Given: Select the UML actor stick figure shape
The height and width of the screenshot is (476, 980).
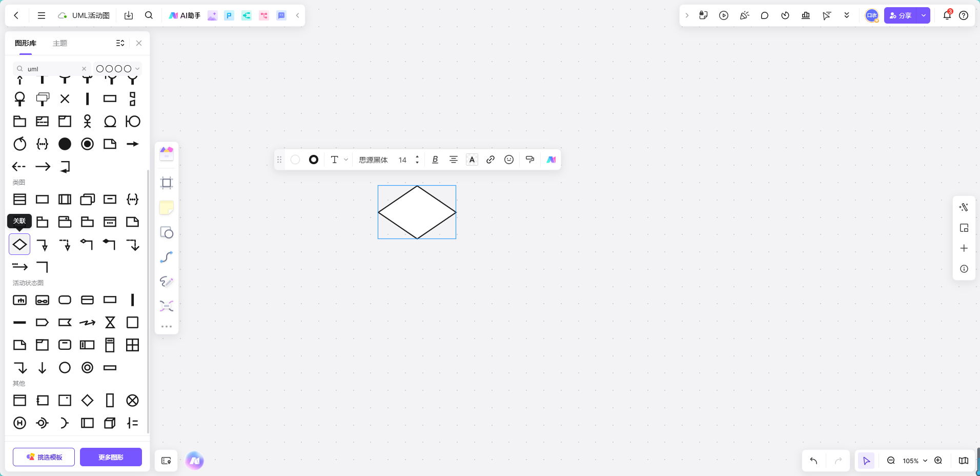Looking at the screenshot, I should (x=88, y=122).
